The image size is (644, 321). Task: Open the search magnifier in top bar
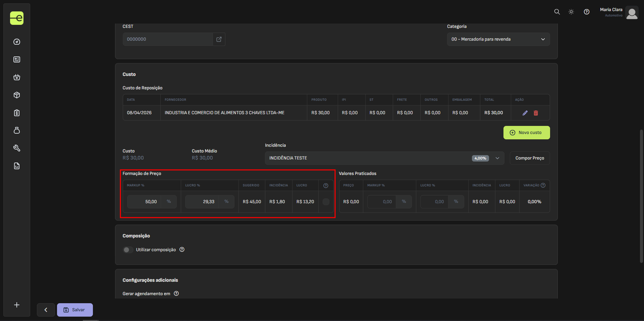pos(557,12)
